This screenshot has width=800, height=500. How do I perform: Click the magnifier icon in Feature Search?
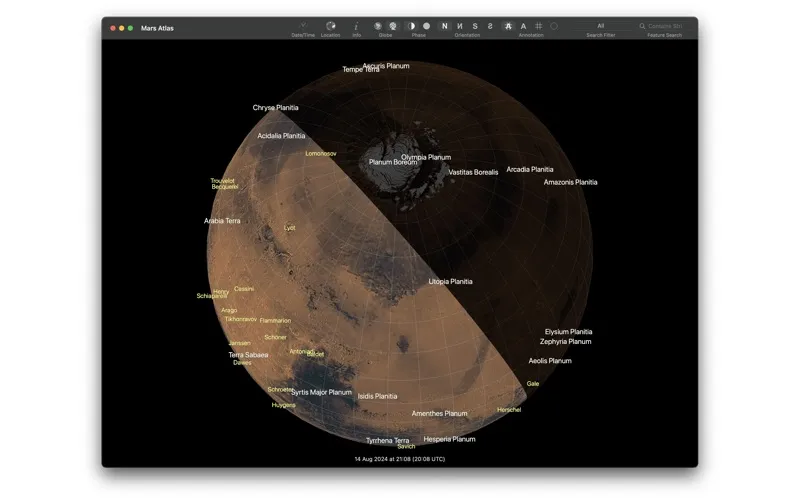point(642,26)
